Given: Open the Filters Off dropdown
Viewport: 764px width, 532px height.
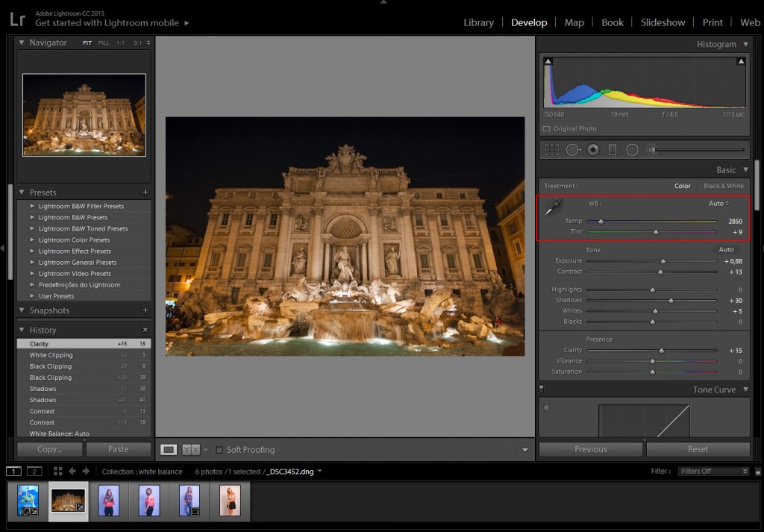Looking at the screenshot, I should 713,471.
